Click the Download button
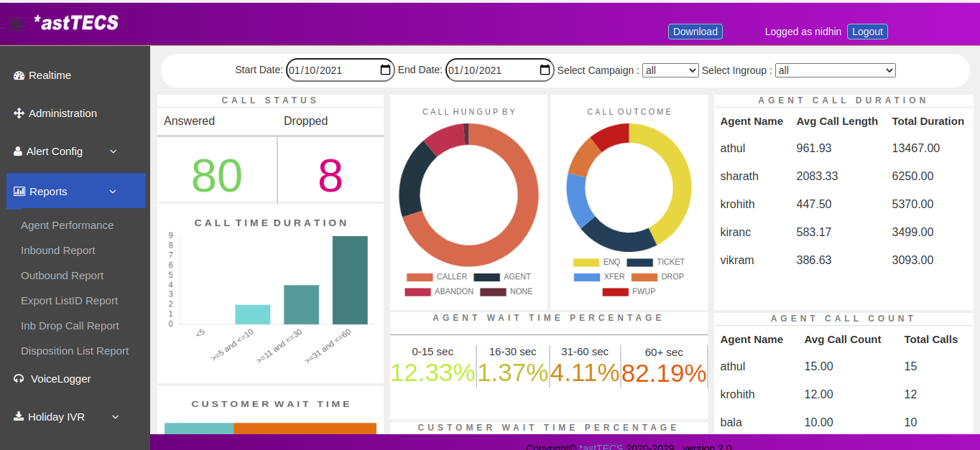Image resolution: width=980 pixels, height=450 pixels. click(695, 32)
